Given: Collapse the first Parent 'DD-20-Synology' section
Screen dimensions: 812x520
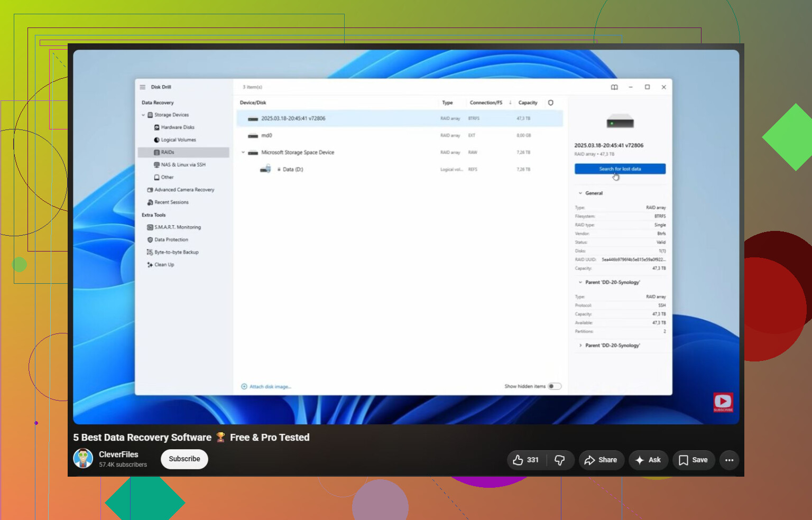Looking at the screenshot, I should pos(580,283).
